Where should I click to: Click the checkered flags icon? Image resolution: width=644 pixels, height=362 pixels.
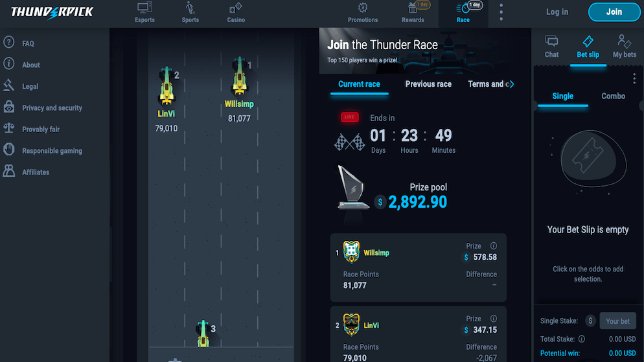[349, 142]
